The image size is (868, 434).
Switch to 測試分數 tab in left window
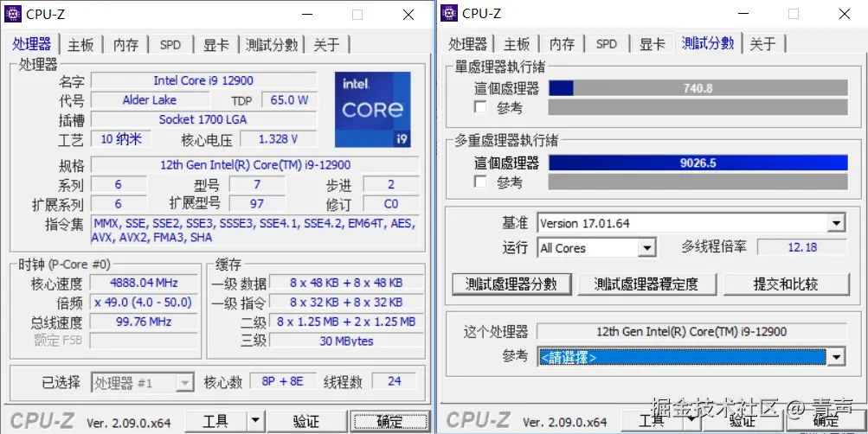click(272, 45)
